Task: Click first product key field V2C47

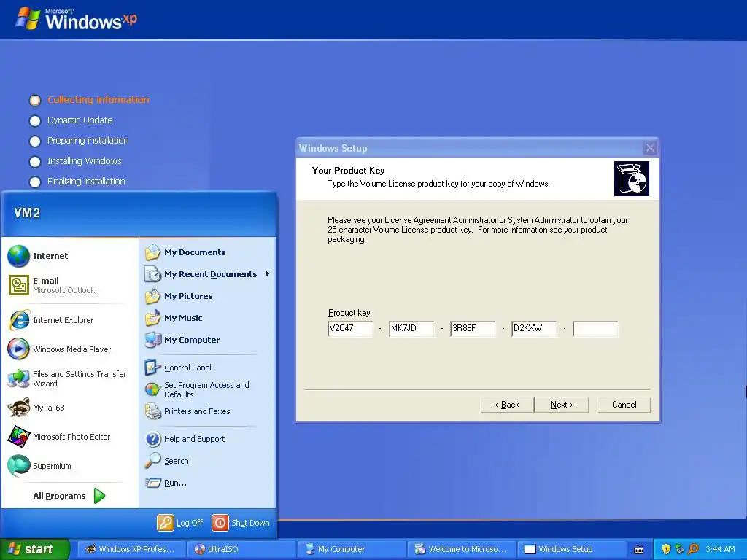Action: pos(350,329)
